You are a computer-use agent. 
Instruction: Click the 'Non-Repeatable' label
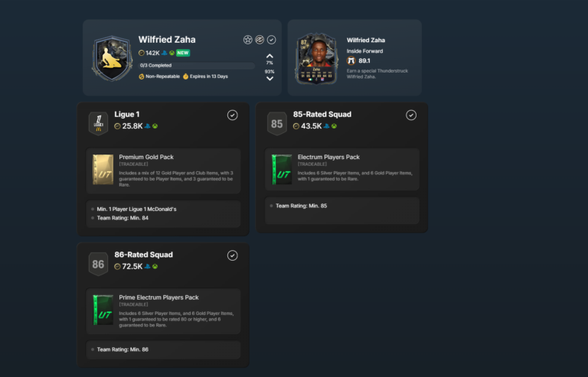163,76
